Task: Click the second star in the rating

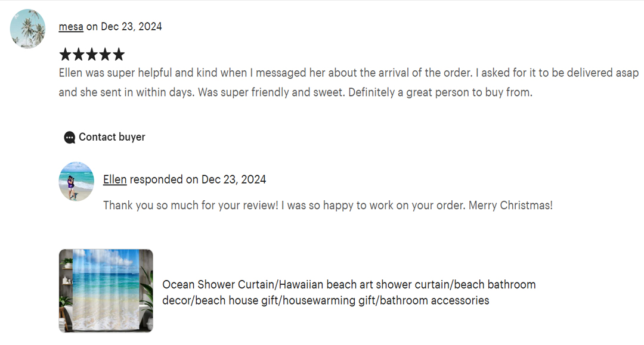Action: (78, 55)
